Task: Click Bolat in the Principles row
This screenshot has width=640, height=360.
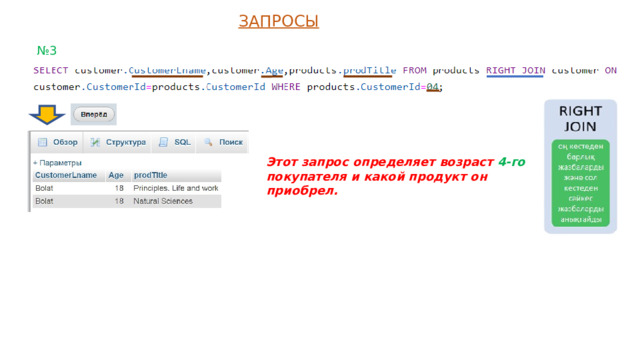Action: (44, 188)
